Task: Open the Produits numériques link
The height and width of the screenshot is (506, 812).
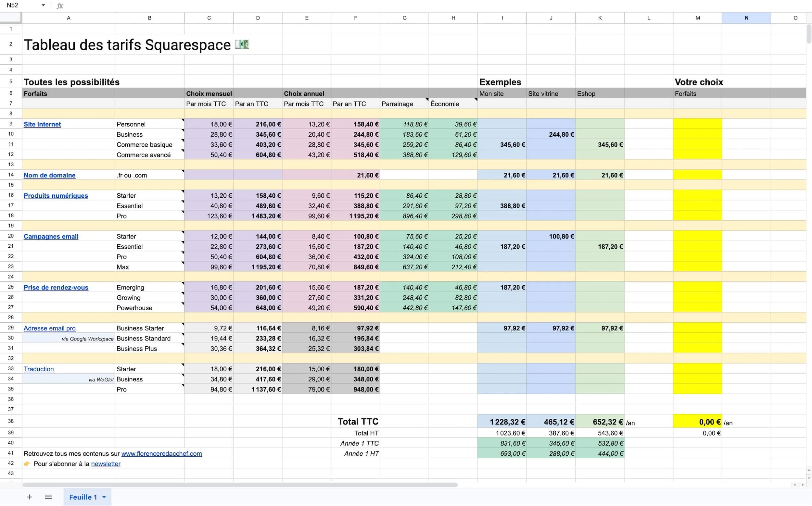Action: point(56,195)
